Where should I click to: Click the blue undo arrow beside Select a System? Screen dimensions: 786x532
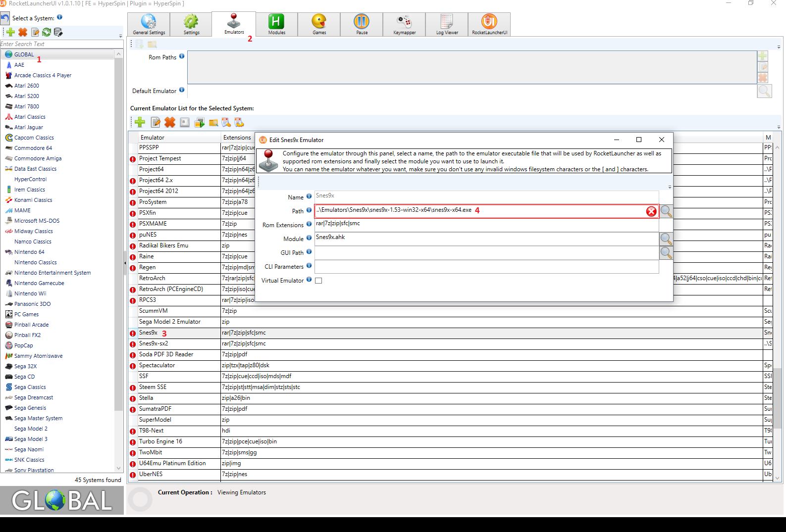tap(5, 18)
